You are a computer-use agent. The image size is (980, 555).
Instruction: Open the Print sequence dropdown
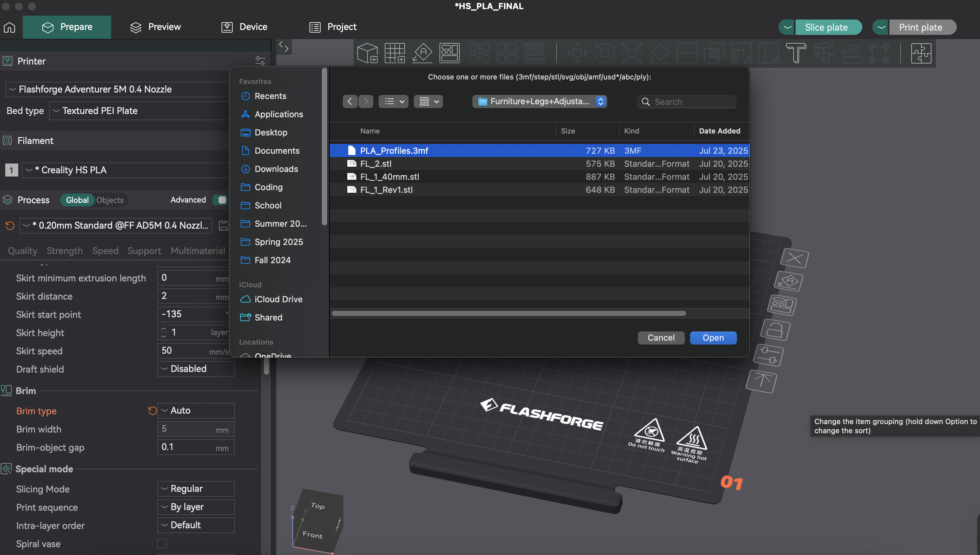(196, 507)
